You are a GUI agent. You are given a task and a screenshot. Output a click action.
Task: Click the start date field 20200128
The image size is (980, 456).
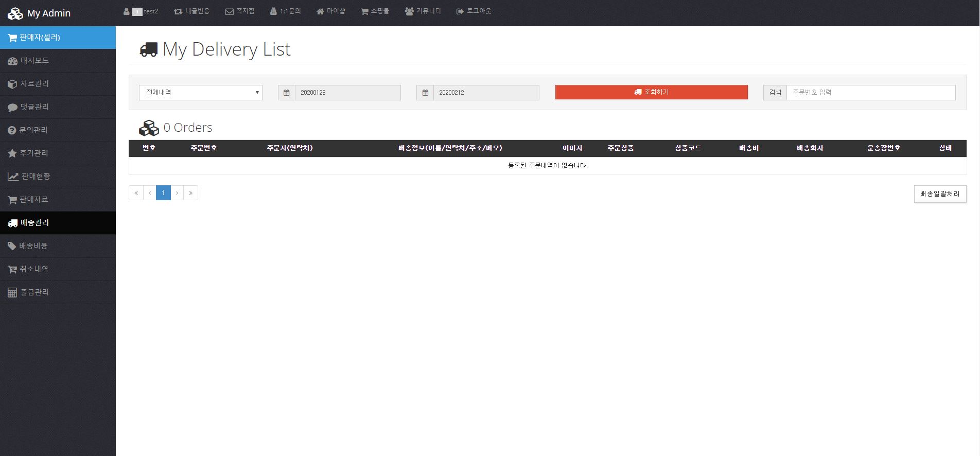(x=347, y=93)
